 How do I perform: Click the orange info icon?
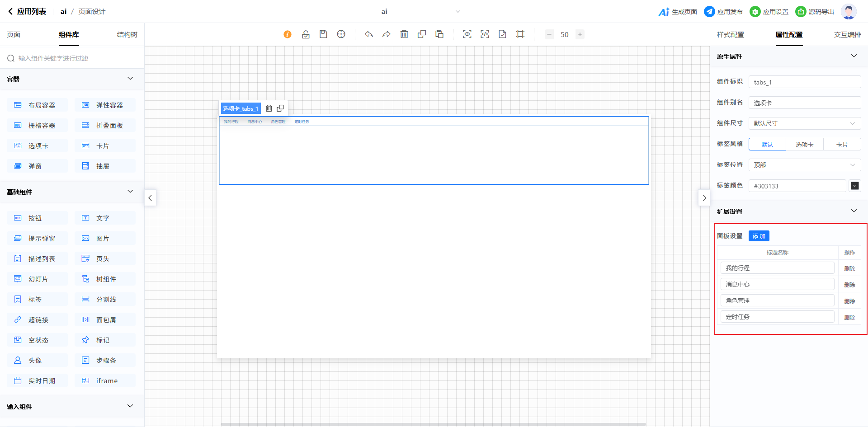(288, 34)
